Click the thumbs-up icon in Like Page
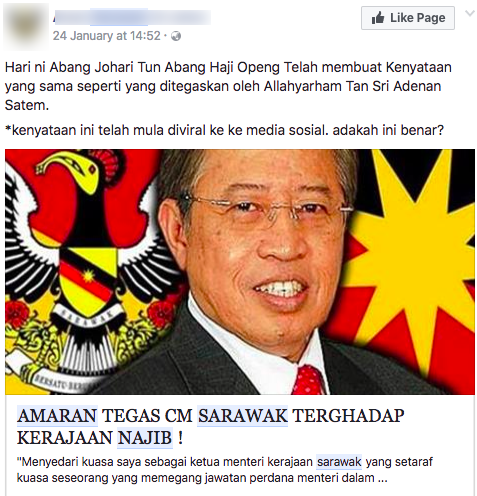This screenshot has width=477, height=496. [x=378, y=17]
